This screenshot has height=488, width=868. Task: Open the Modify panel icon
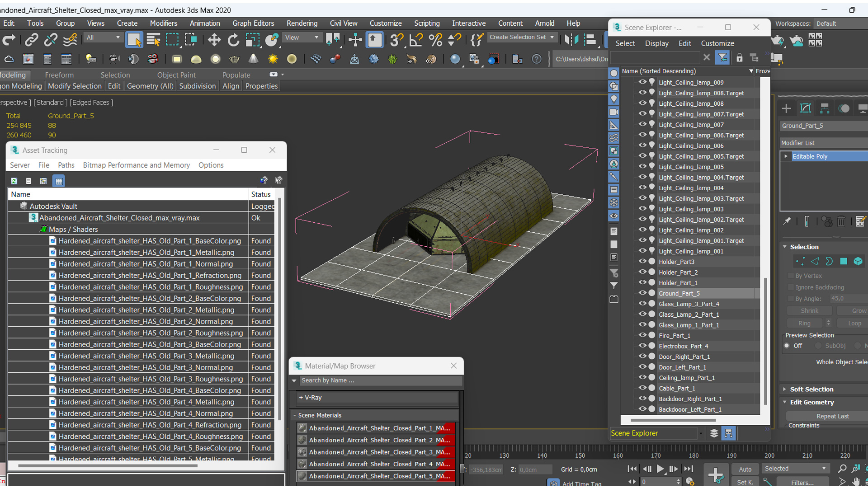coord(806,108)
